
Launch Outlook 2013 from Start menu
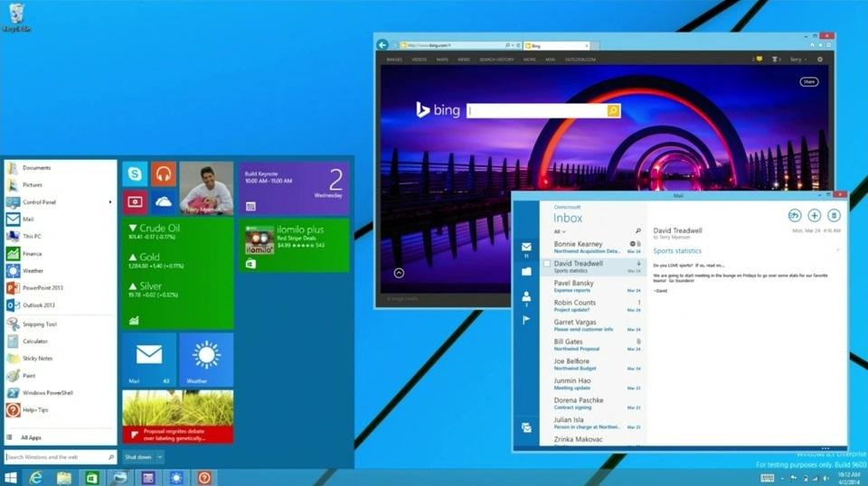[x=39, y=304]
